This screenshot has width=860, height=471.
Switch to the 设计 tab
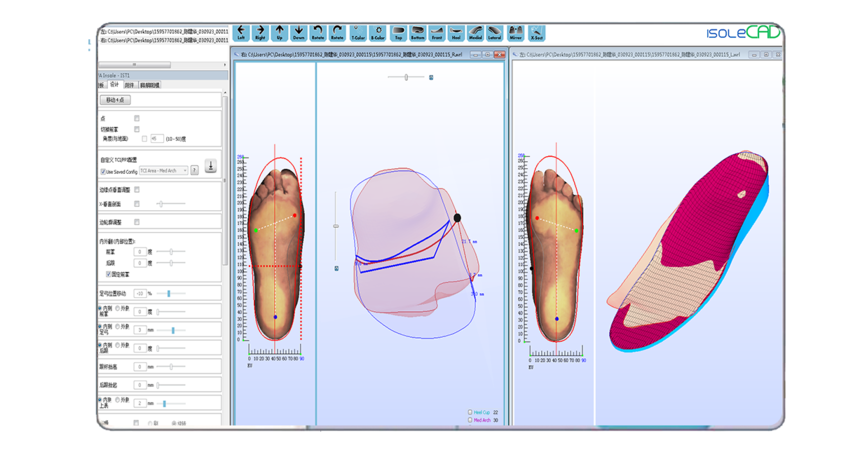coord(114,85)
